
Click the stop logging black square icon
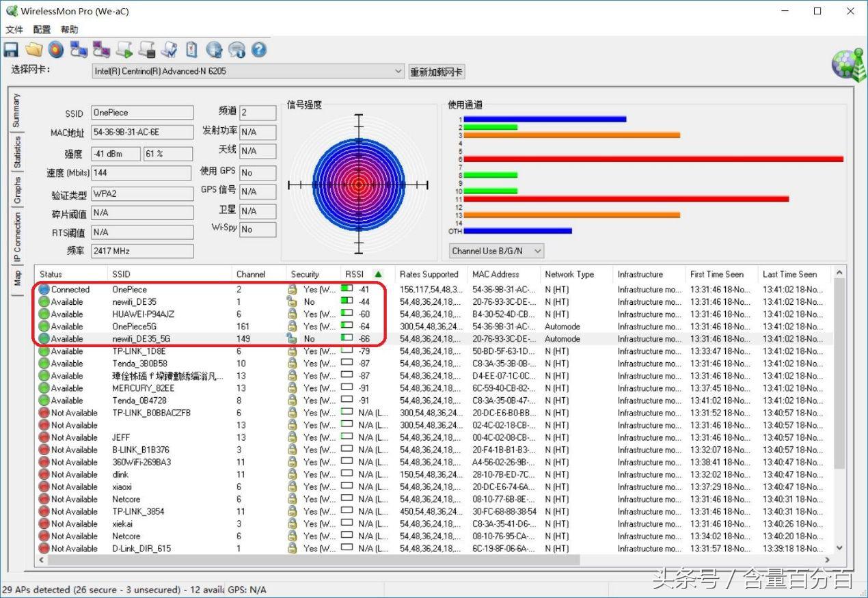pyautogui.click(x=146, y=50)
